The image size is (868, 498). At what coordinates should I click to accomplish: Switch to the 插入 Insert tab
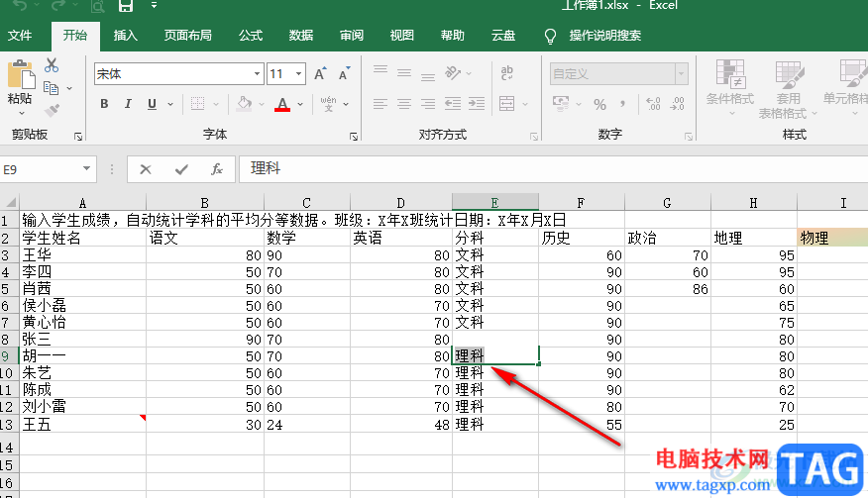[125, 36]
